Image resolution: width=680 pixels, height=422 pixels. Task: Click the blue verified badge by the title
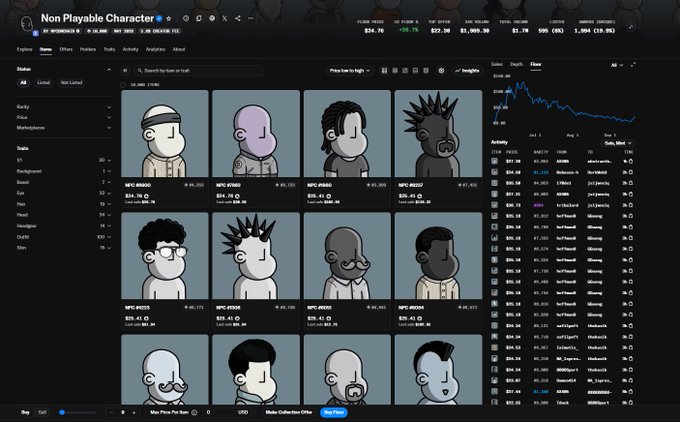[x=159, y=19]
